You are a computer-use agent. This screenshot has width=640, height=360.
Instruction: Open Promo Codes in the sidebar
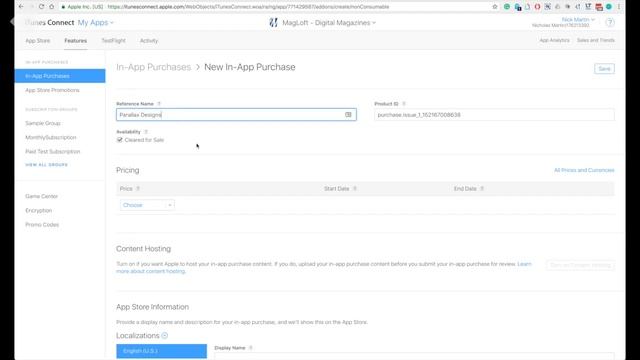[x=42, y=224]
